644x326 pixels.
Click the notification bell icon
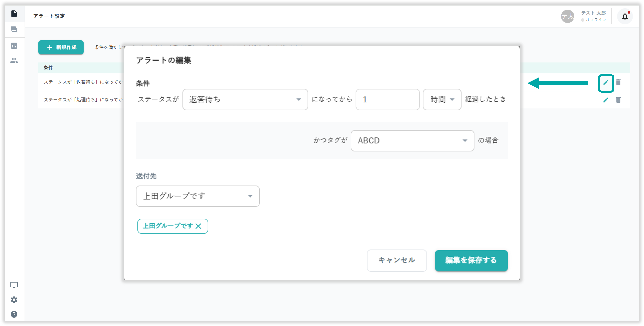click(625, 17)
